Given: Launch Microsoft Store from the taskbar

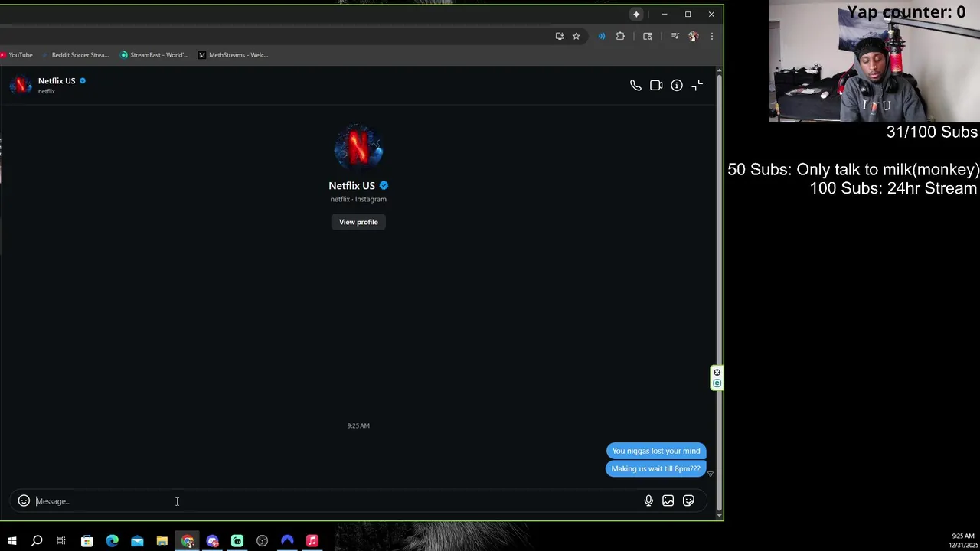Looking at the screenshot, I should point(87,541).
